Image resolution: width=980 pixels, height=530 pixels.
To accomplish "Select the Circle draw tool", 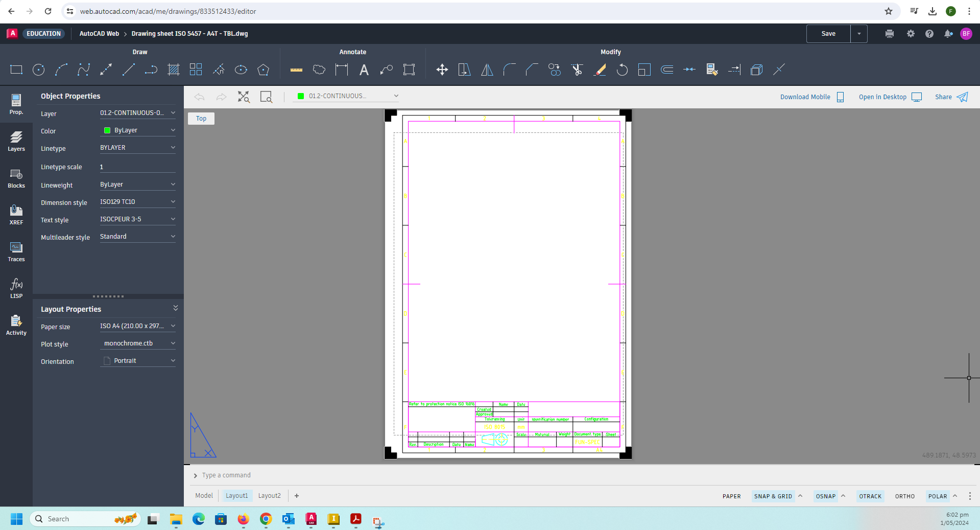I will click(38, 70).
